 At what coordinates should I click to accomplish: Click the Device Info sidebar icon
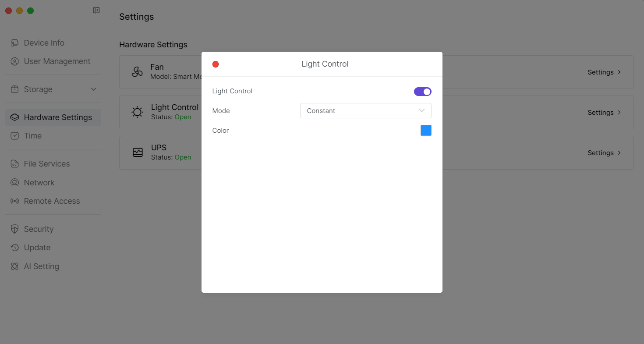coord(15,43)
